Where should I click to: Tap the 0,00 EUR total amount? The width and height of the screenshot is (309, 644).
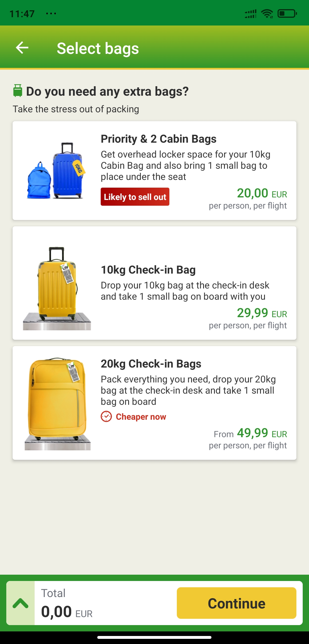coord(67,612)
